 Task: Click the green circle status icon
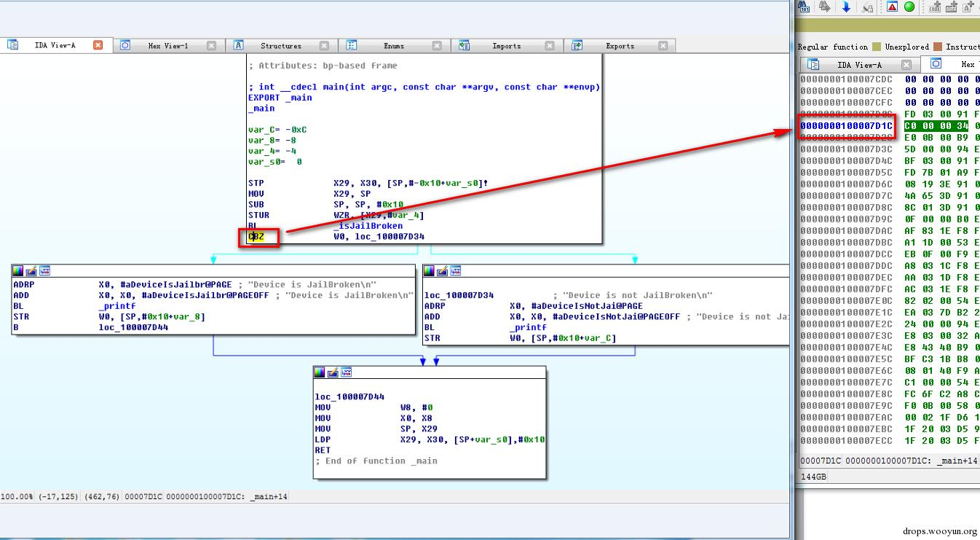pyautogui.click(x=909, y=7)
